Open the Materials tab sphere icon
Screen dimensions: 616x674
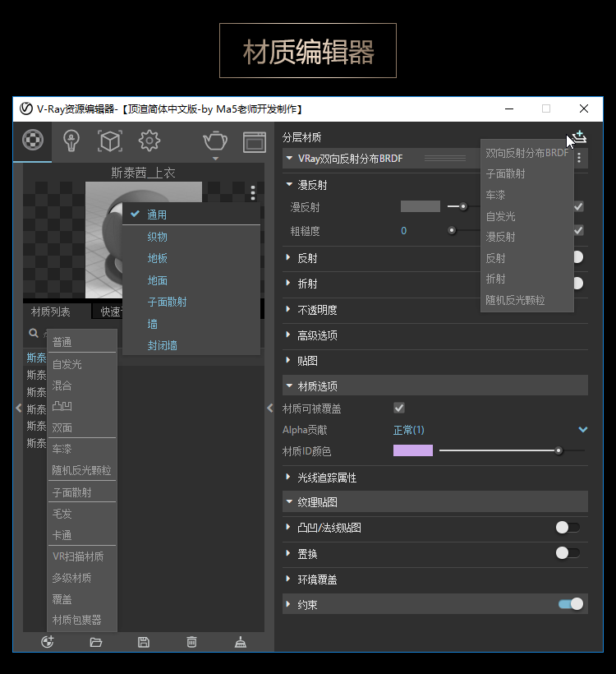(32, 141)
